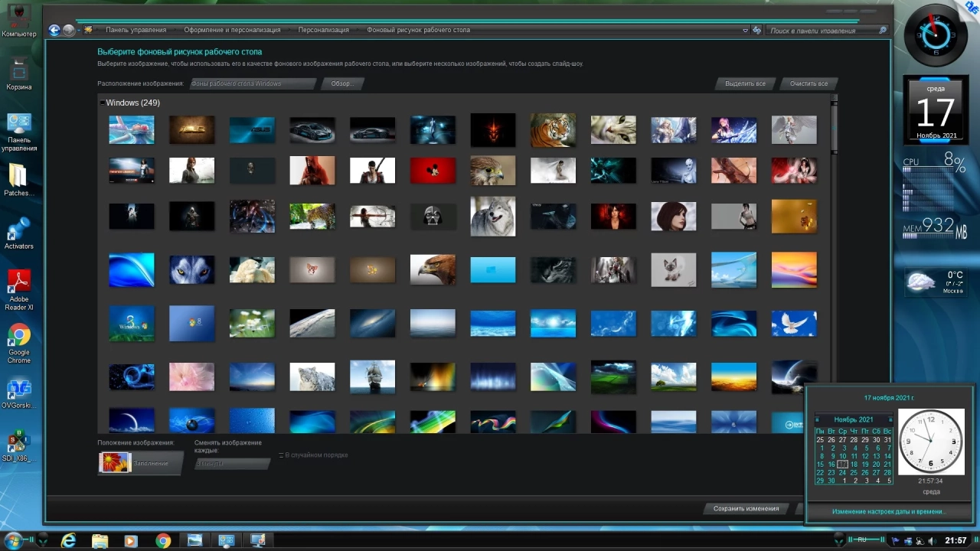The image size is (980, 551).
Task: Open the Расположение изображения dropdown
Action: click(x=252, y=83)
